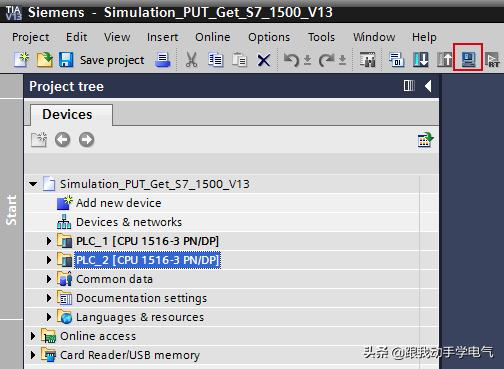The width and height of the screenshot is (504, 369).
Task: Click the Open project folder icon
Action: point(44,60)
